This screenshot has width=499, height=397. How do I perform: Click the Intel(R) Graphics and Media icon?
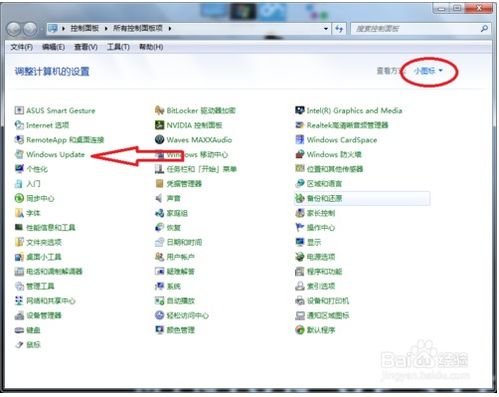[x=300, y=110]
